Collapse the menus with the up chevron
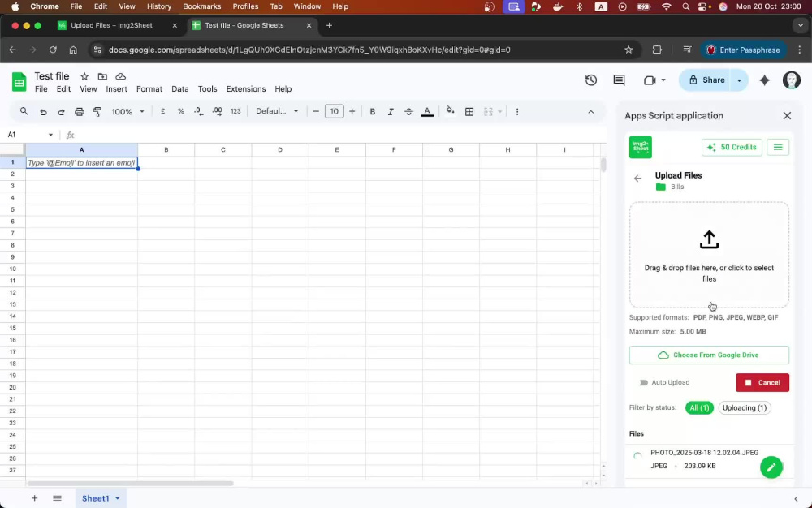The height and width of the screenshot is (508, 812). click(591, 112)
